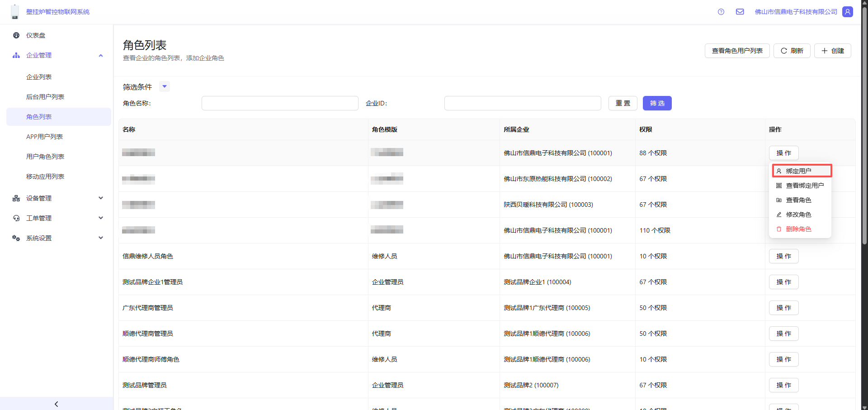
Task: Click the 筛选 filter button
Action: (657, 103)
